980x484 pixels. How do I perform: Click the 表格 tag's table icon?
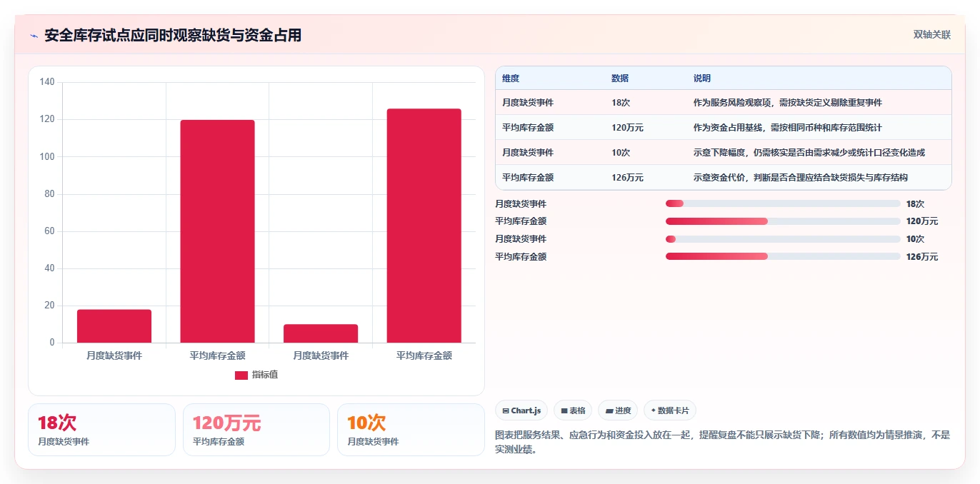[x=564, y=410]
